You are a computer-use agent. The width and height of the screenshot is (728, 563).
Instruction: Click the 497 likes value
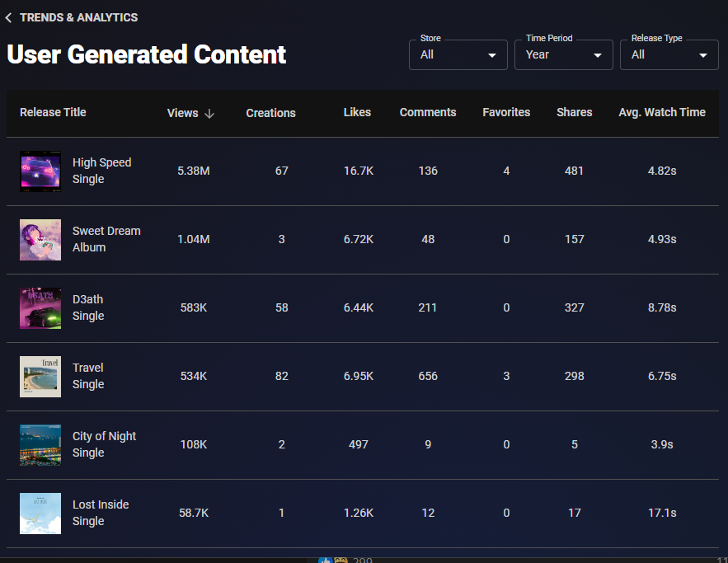pos(359,444)
